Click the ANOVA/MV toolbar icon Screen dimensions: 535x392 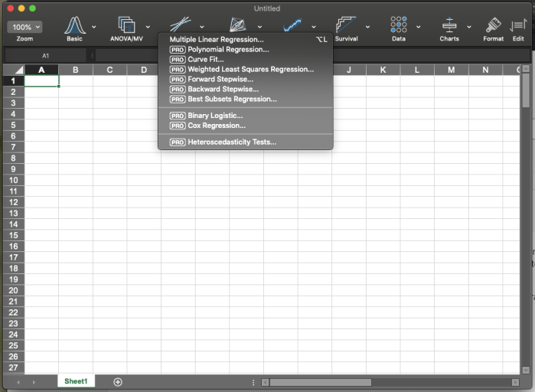[x=126, y=26]
